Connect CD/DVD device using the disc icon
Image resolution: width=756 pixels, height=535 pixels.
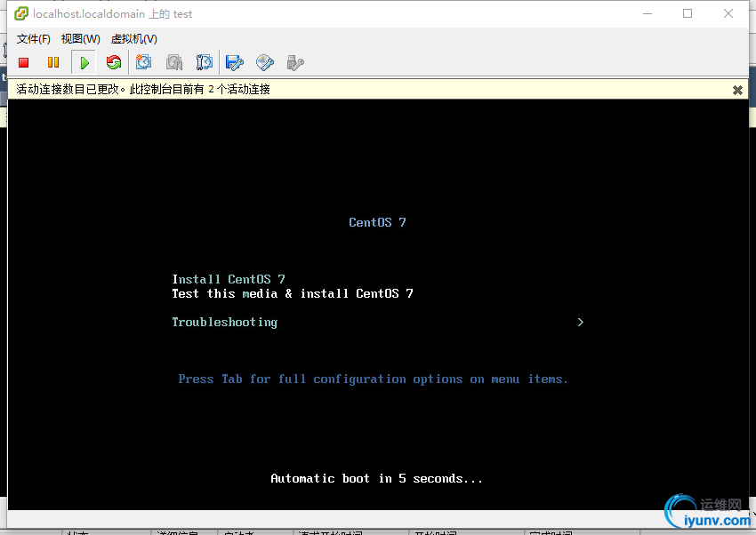265,62
